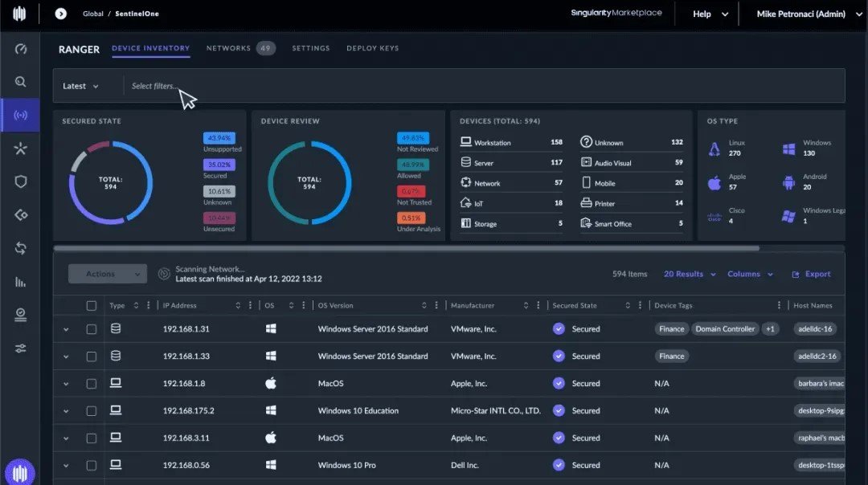Open the badge stamp icon in sidebar
The image size is (868, 485).
click(20, 315)
